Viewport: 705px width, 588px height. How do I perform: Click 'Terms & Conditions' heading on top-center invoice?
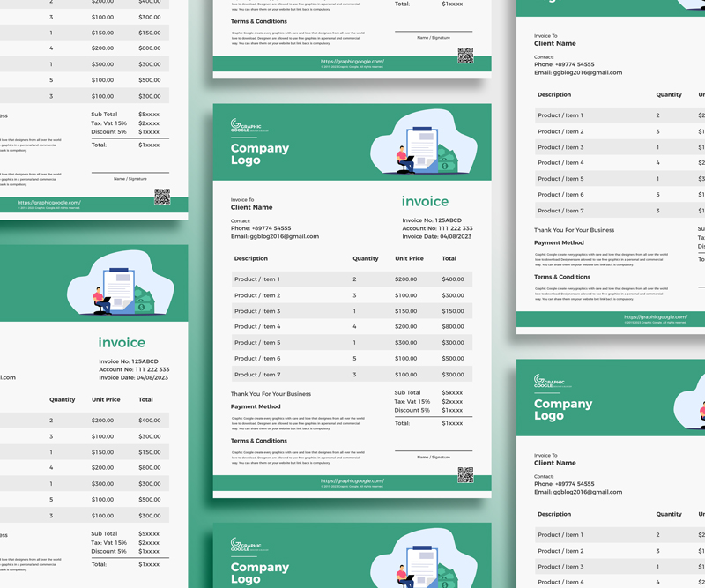(x=258, y=21)
